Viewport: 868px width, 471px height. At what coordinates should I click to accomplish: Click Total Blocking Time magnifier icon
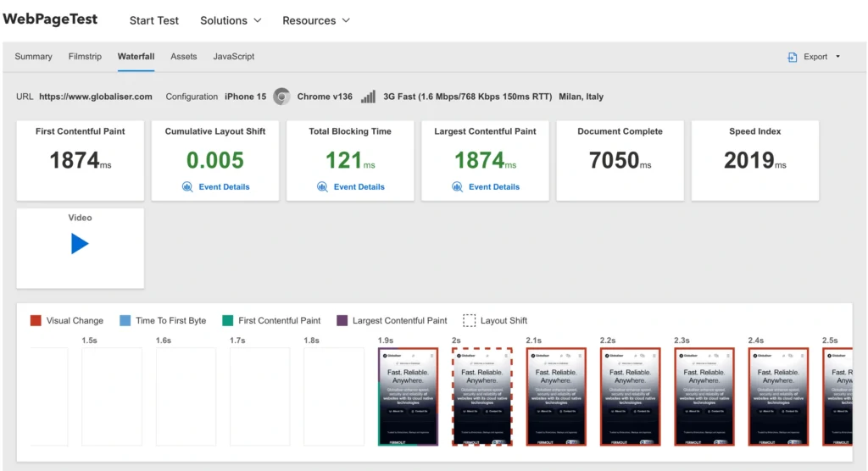322,187
